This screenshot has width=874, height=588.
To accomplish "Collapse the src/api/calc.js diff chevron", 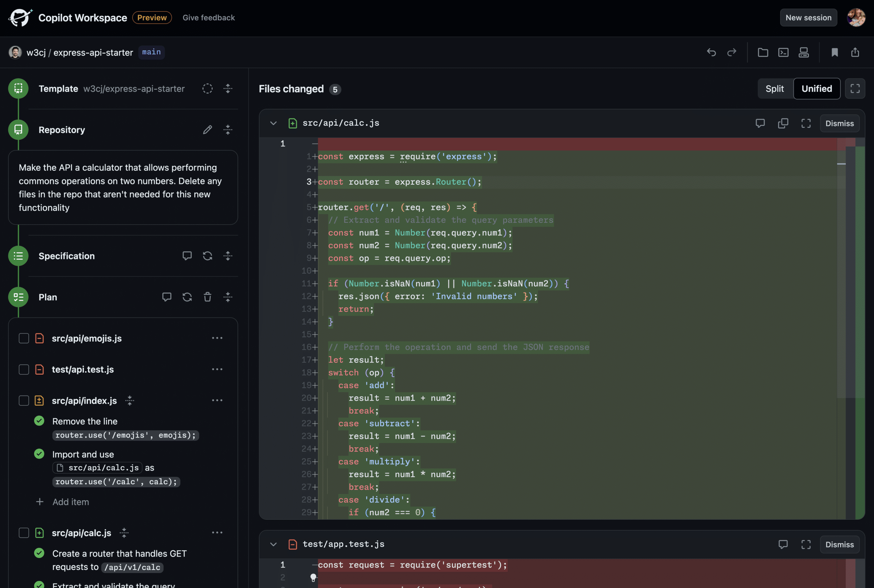I will pyautogui.click(x=273, y=123).
